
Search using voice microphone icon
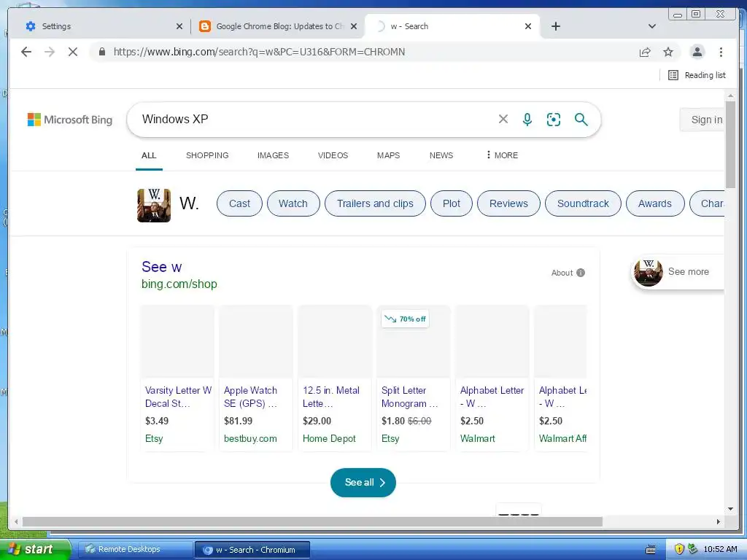[x=527, y=119]
